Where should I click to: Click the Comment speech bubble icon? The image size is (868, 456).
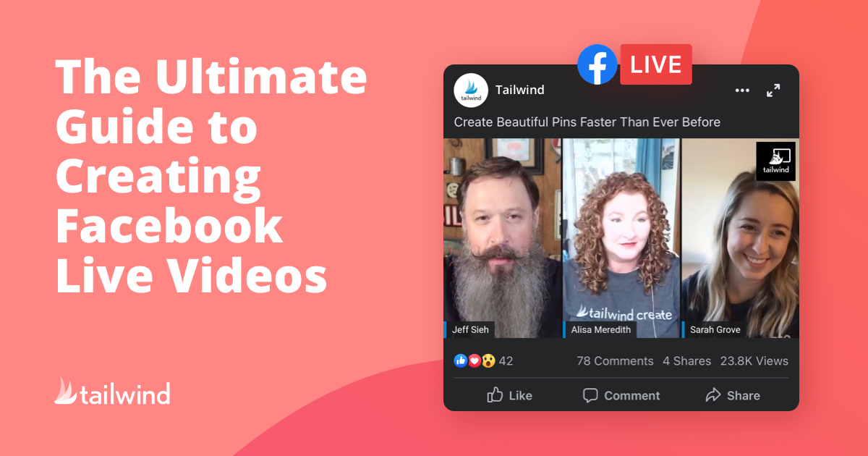tap(590, 395)
